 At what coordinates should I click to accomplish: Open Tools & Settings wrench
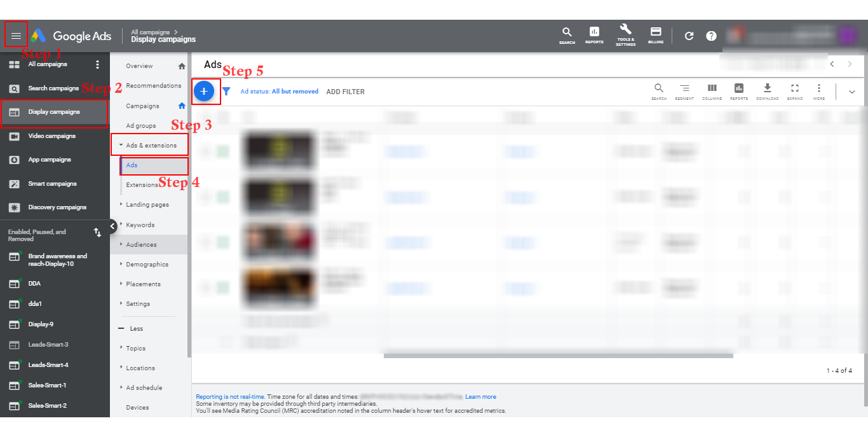click(625, 35)
